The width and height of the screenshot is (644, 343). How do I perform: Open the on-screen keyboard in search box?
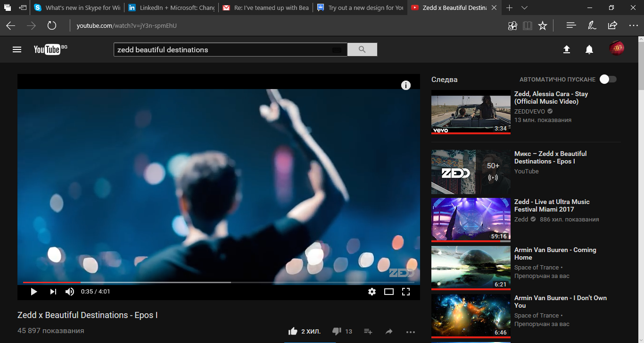click(337, 50)
